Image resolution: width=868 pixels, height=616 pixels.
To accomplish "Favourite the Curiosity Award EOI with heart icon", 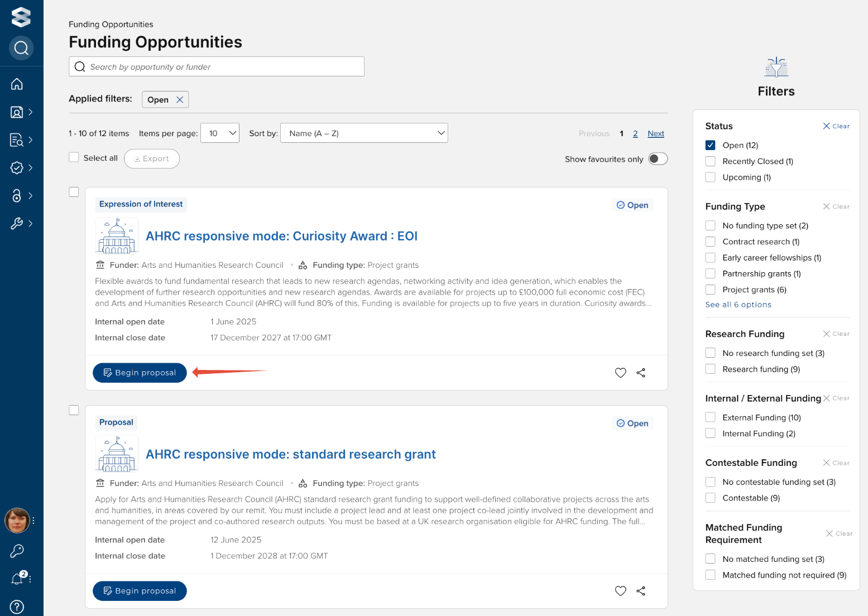I will click(620, 373).
